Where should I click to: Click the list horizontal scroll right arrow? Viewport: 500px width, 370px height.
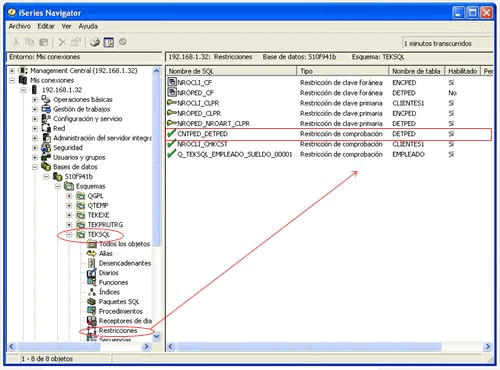coord(488,347)
